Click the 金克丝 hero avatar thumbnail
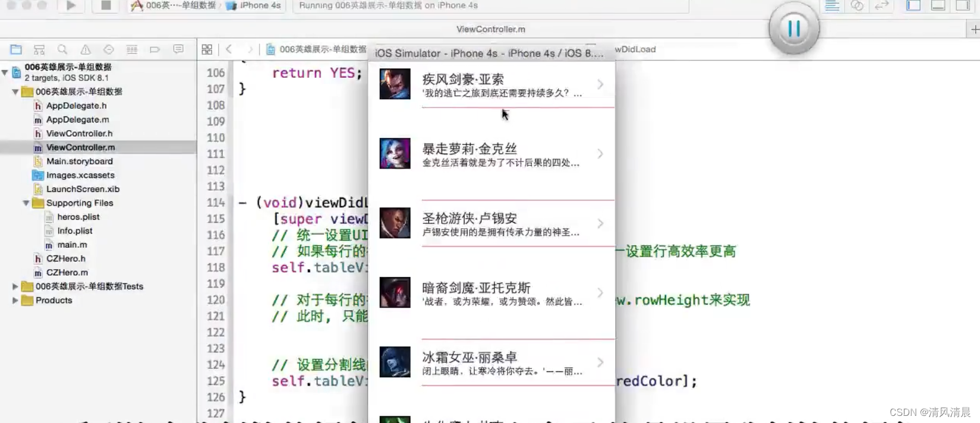The height and width of the screenshot is (423, 980). pyautogui.click(x=395, y=153)
